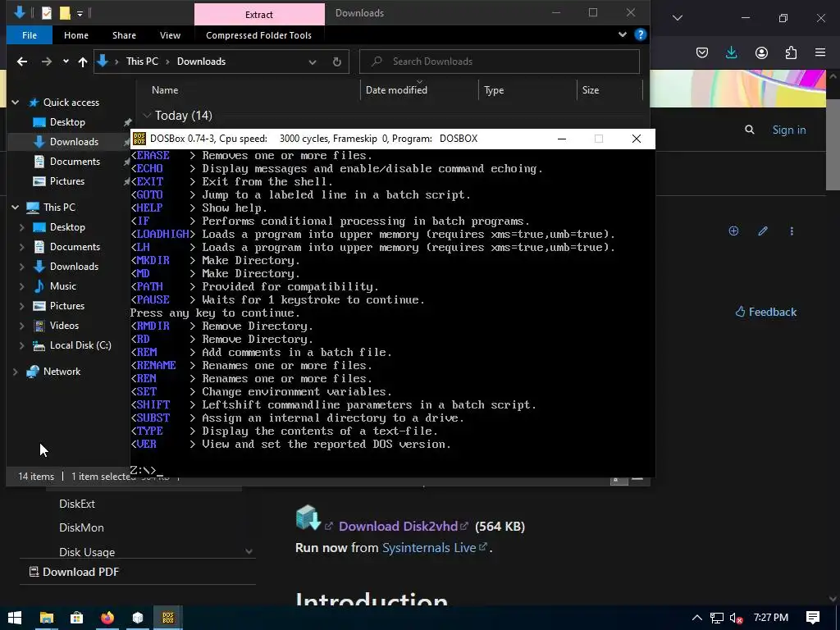Select Local Disk (C:) in navigation pane
This screenshot has height=630, width=840.
click(80, 345)
